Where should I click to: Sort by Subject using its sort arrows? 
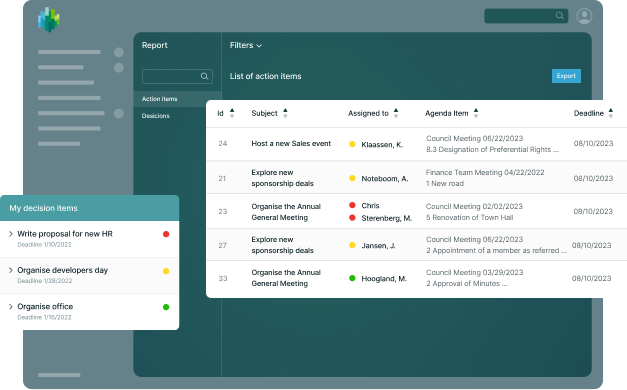[x=285, y=113]
